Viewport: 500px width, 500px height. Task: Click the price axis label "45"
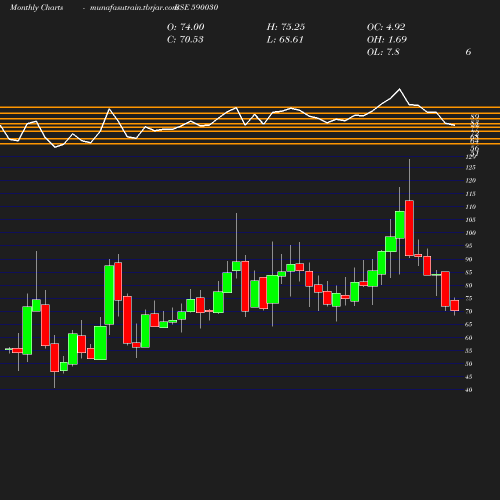coord(469,377)
